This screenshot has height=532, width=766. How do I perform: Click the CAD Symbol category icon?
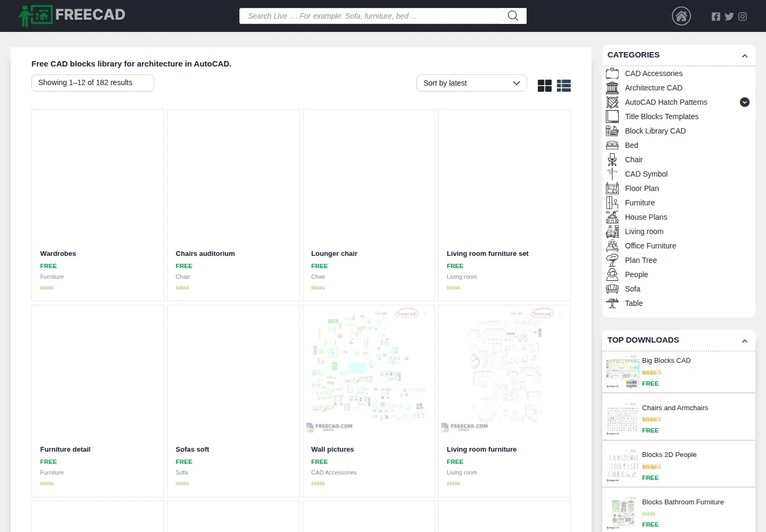[612, 174]
